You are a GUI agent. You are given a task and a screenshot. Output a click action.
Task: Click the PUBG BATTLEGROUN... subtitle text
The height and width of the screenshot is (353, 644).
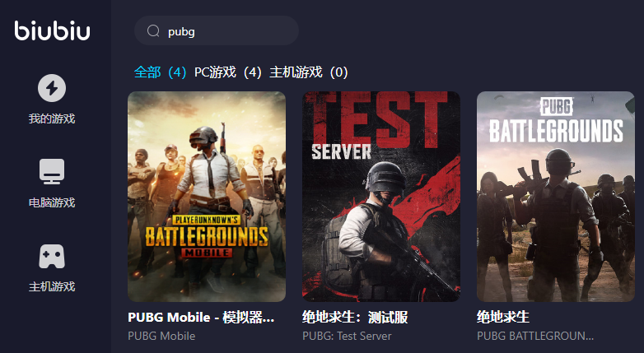point(535,336)
